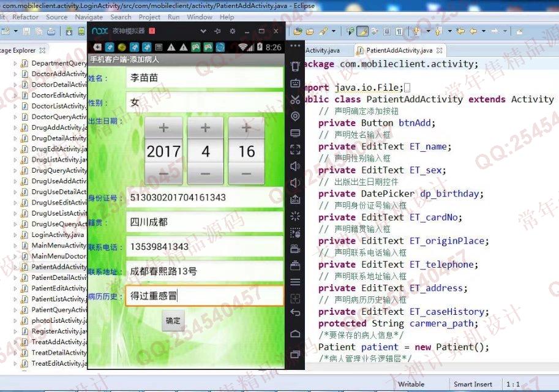Click the Android back arrow in Nox sidebar
This screenshot has width=559, height=392.
(295, 313)
